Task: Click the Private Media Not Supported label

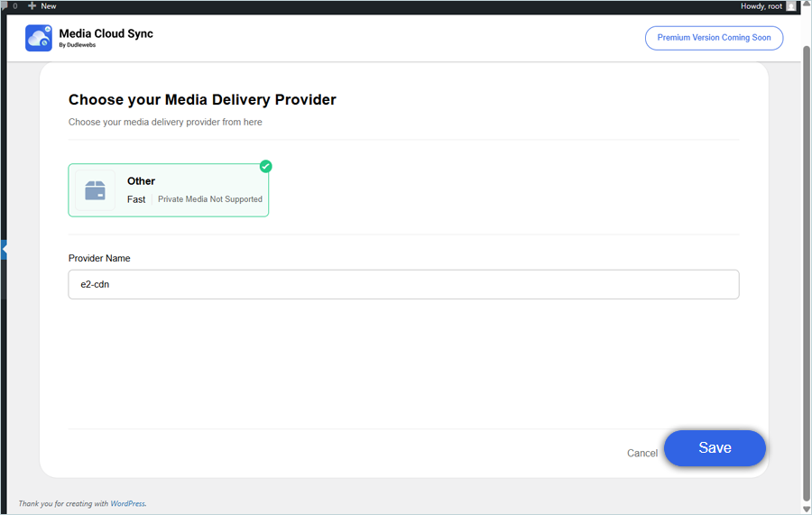Action: click(210, 199)
